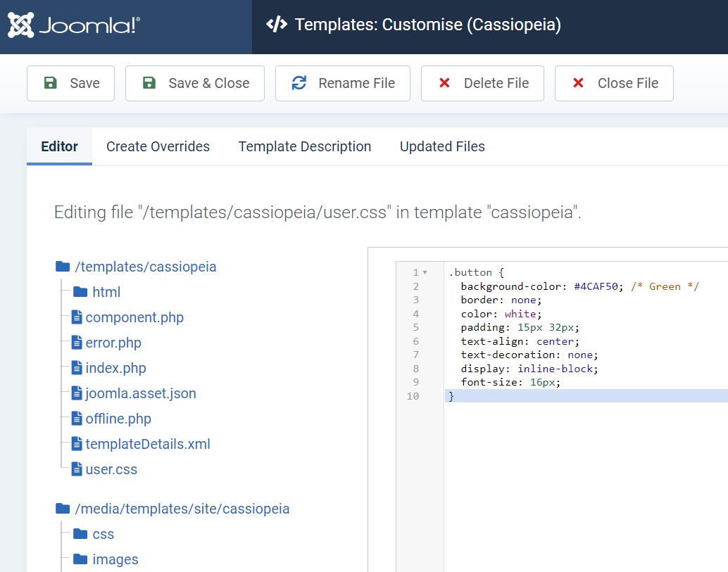The width and height of the screenshot is (728, 572).
Task: Click the Joomla logo
Action: click(74, 25)
